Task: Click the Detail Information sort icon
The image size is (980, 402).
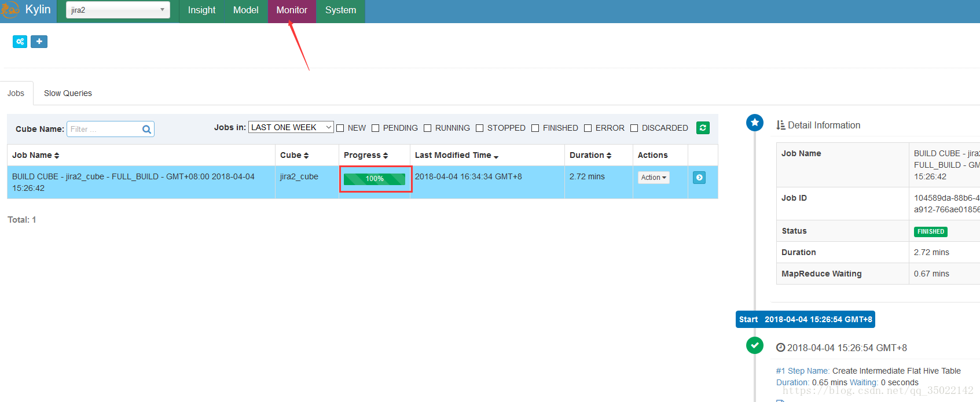Action: tap(781, 125)
